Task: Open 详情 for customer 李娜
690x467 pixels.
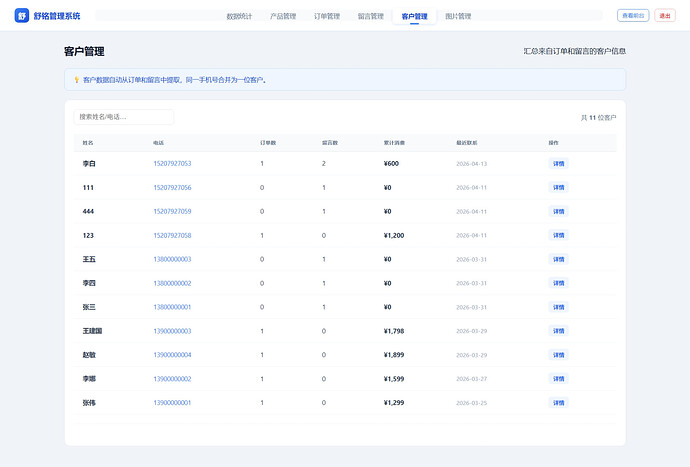Action: [558, 379]
